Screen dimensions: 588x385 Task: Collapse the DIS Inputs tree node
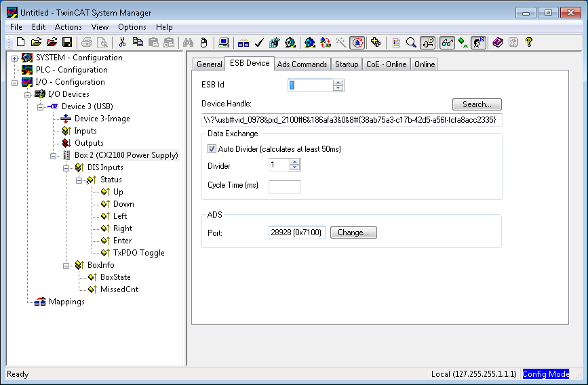pyautogui.click(x=66, y=168)
